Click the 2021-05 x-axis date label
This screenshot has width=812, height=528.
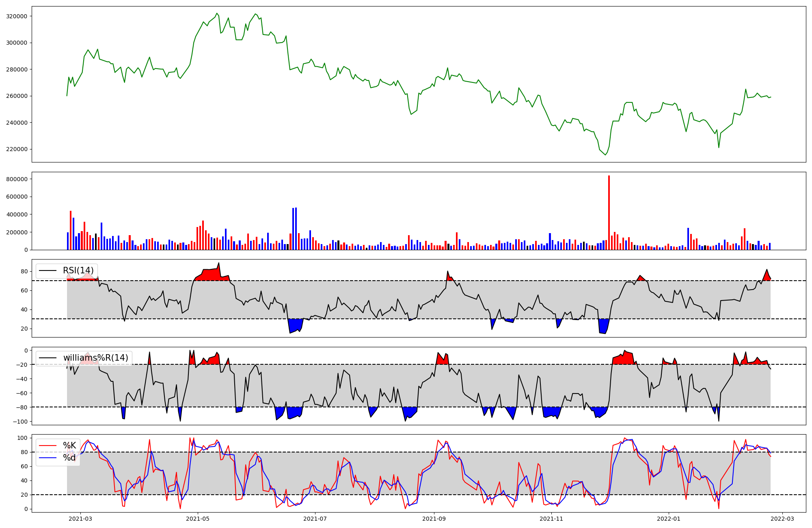(x=198, y=519)
